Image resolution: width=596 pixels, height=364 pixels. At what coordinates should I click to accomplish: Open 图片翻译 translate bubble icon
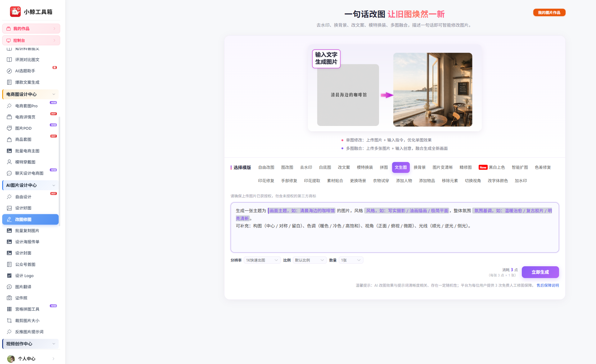click(9, 287)
